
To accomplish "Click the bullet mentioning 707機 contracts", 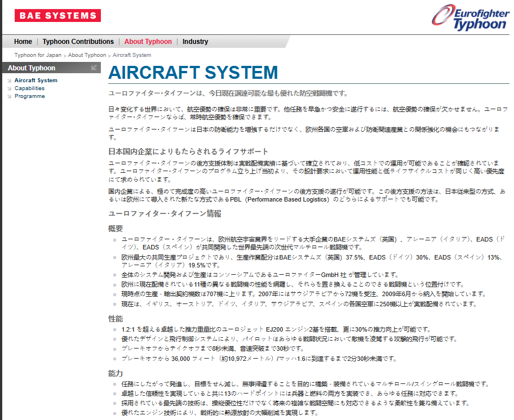I will tap(304, 294).
